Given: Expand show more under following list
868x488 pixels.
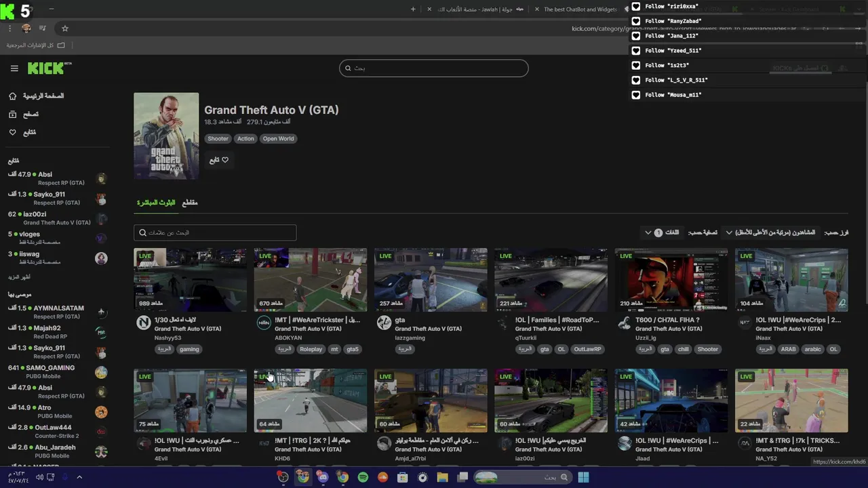Looking at the screenshot, I should (x=19, y=277).
